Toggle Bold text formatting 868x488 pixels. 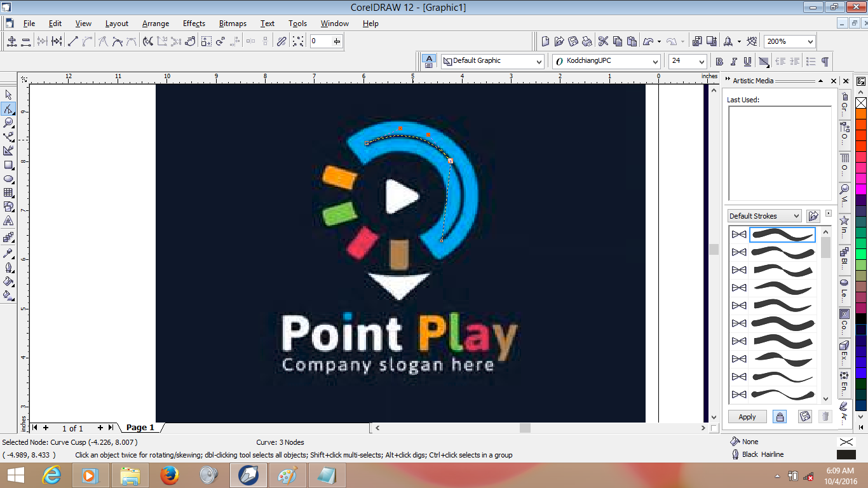point(719,62)
